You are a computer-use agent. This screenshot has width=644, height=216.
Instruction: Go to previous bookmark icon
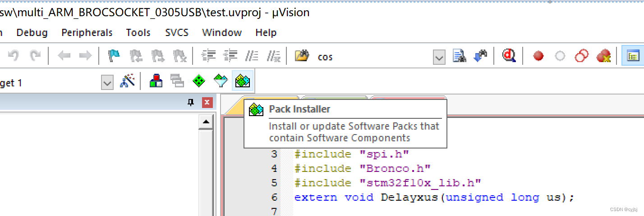click(136, 56)
